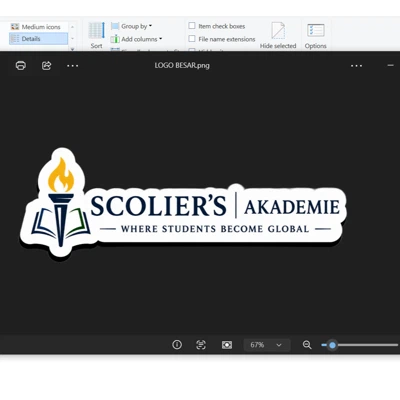Open folder Options in Explorer ribbon
400x400 pixels.
click(x=315, y=35)
